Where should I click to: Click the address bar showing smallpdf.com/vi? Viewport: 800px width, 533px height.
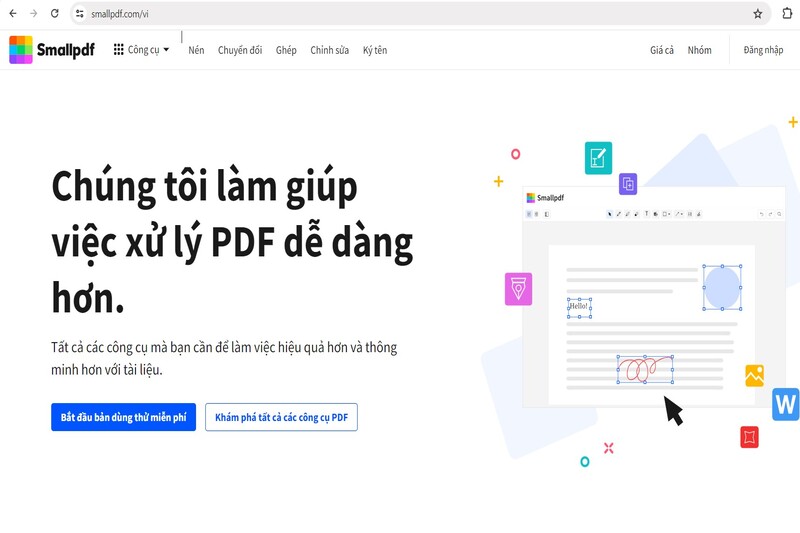point(400,14)
